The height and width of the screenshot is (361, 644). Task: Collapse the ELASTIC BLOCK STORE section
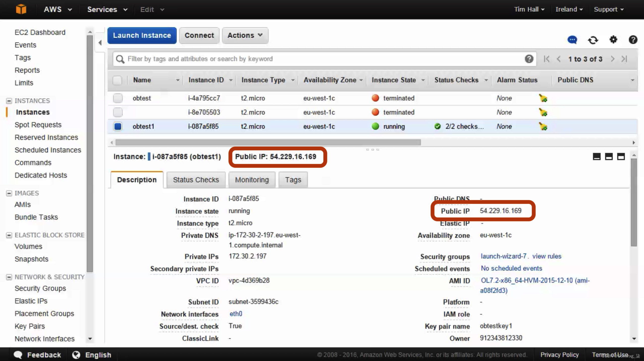[9, 235]
